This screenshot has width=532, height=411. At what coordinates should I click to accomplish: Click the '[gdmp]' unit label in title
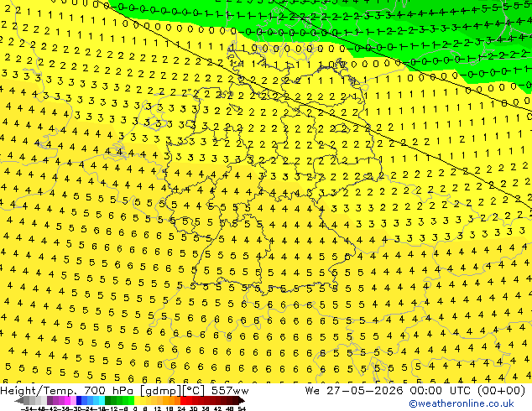click(160, 391)
